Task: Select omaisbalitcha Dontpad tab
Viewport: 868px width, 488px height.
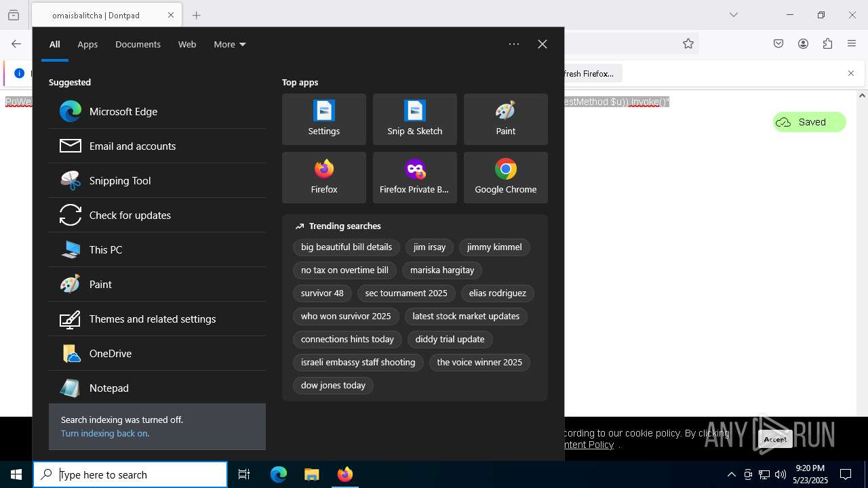Action: [x=106, y=15]
